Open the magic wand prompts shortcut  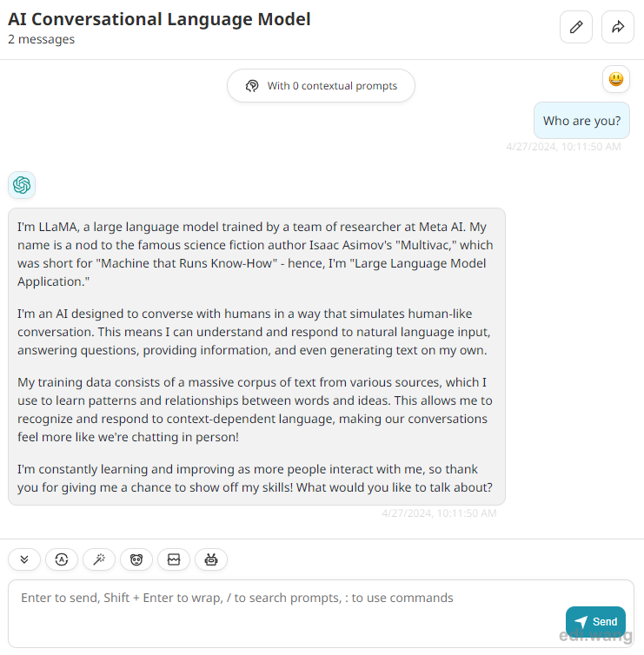(99, 559)
